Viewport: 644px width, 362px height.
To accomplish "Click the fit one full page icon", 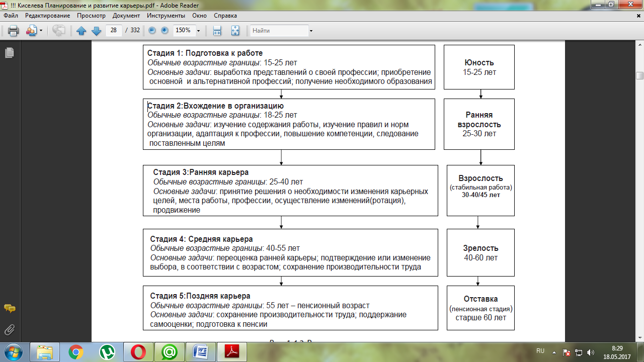I will pyautogui.click(x=235, y=31).
